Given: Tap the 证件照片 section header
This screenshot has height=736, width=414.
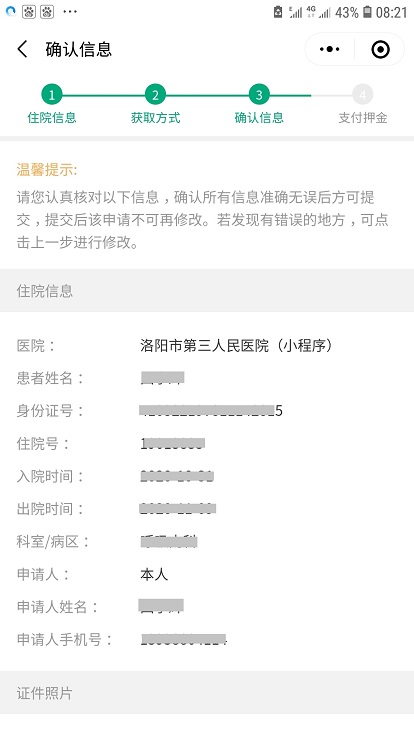Looking at the screenshot, I should coord(207,693).
